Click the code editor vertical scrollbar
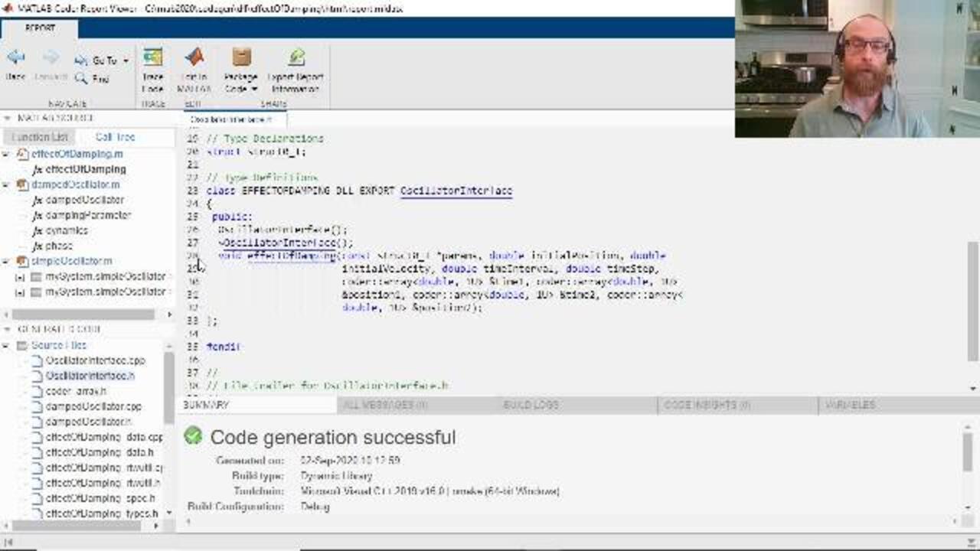Screen dimensions: 980x551 [973, 275]
